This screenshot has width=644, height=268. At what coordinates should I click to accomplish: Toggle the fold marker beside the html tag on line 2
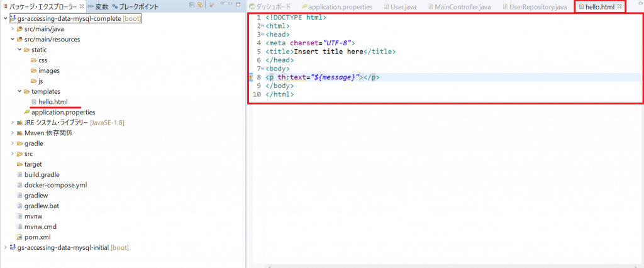(x=264, y=26)
